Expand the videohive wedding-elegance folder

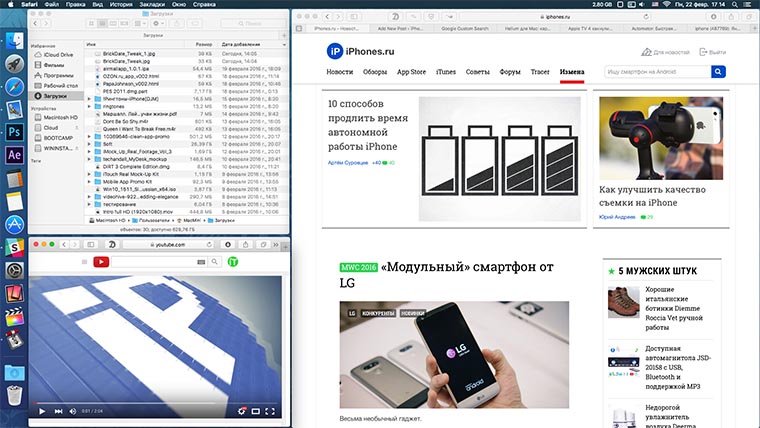[89, 197]
